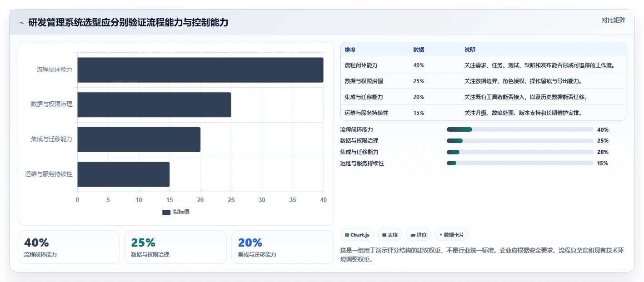Image resolution: width=644 pixels, height=282 pixels.
Task: Click the footnote paragraph starting 这是一组用于演示
Action: pos(483,255)
